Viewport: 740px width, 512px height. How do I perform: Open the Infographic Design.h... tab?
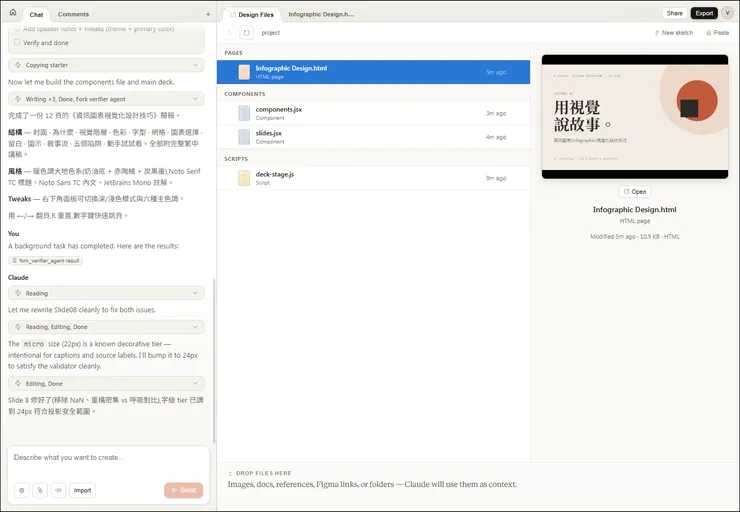point(321,15)
